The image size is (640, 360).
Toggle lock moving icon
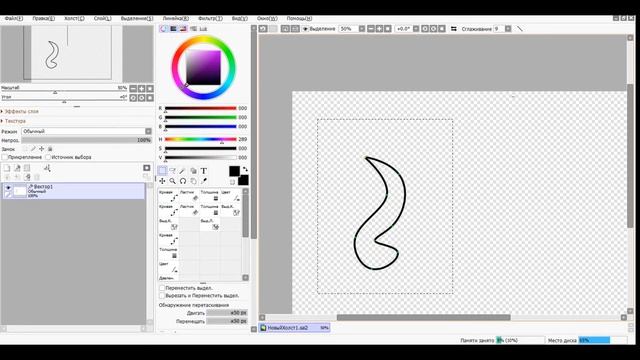[x=42, y=149]
